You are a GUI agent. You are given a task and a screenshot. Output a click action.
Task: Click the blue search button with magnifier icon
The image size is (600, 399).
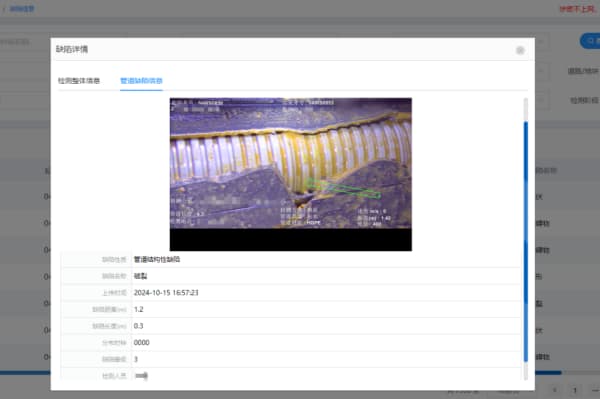tap(590, 41)
